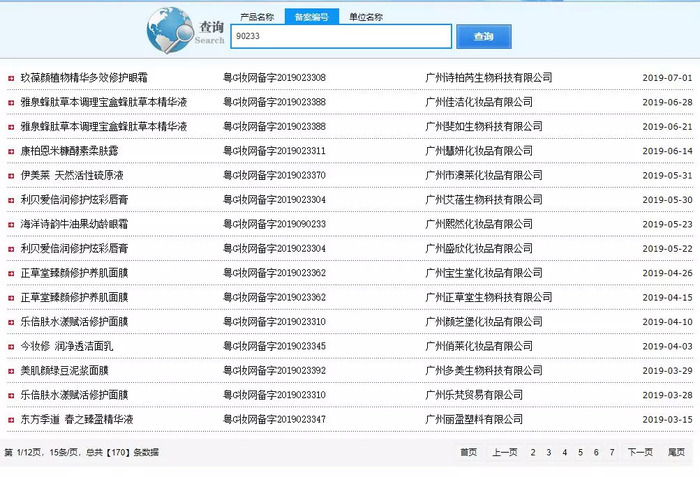Click the red bullet on the 2019-05-22 row
700x477 pixels.
(x=11, y=249)
